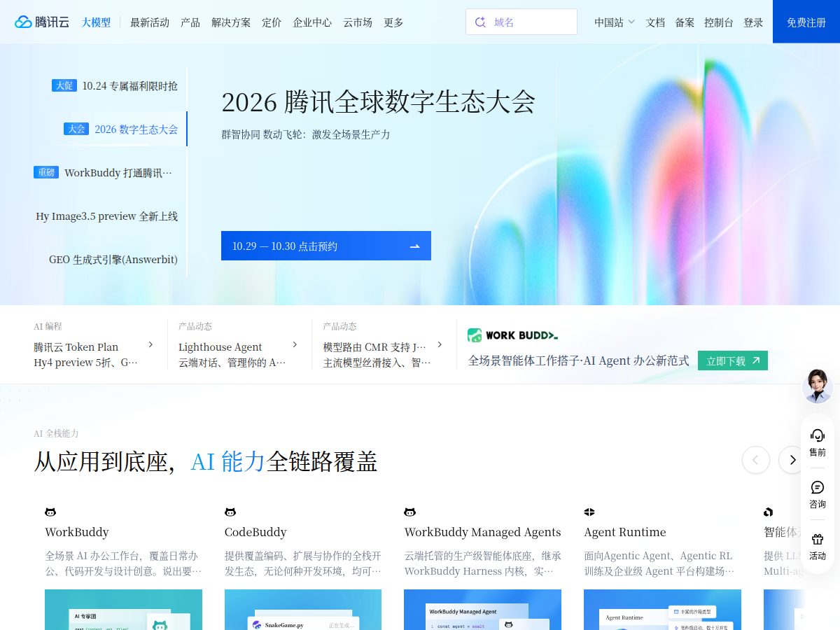840x630 pixels.
Task: Open 企业中心 in the top navigation
Action: 312,22
